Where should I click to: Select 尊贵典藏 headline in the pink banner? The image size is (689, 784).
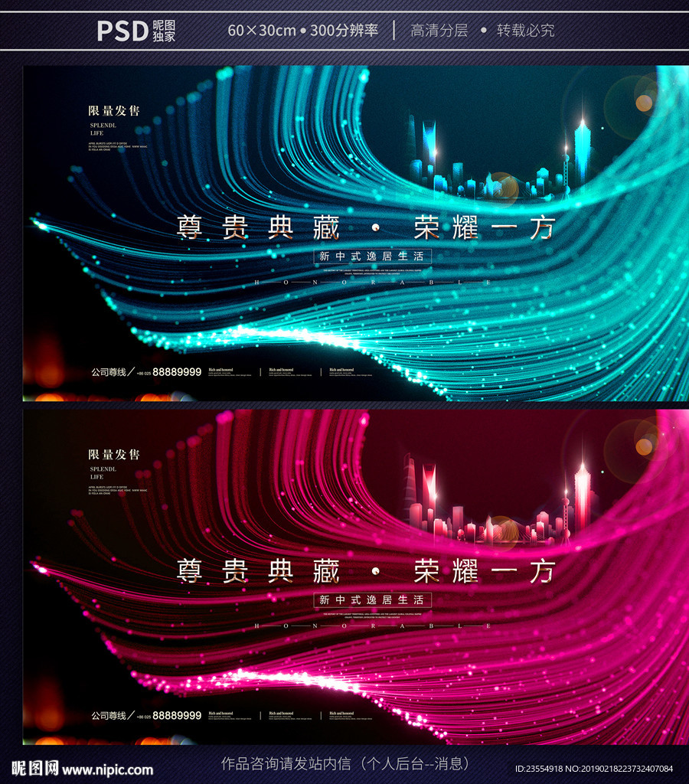pos(259,571)
